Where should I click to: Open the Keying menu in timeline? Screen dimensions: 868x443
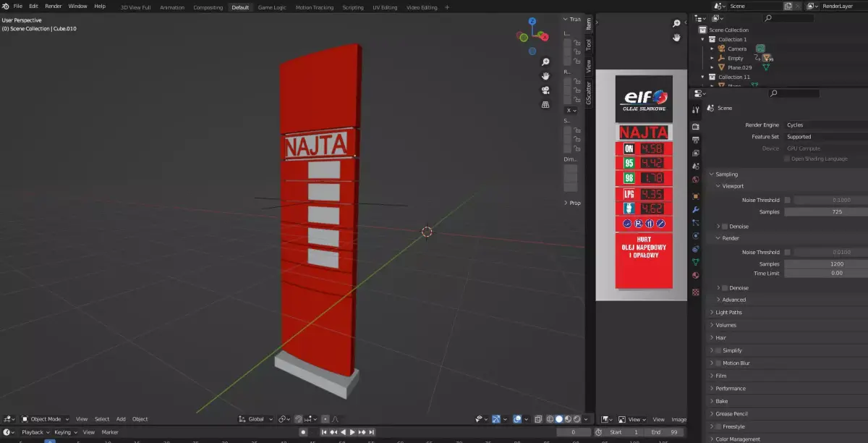[x=64, y=432]
